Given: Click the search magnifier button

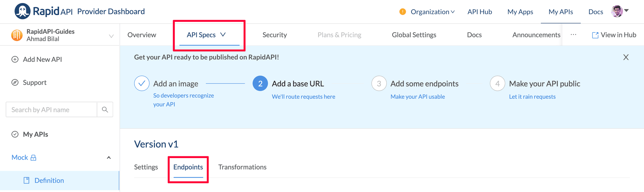Looking at the screenshot, I should (x=105, y=110).
